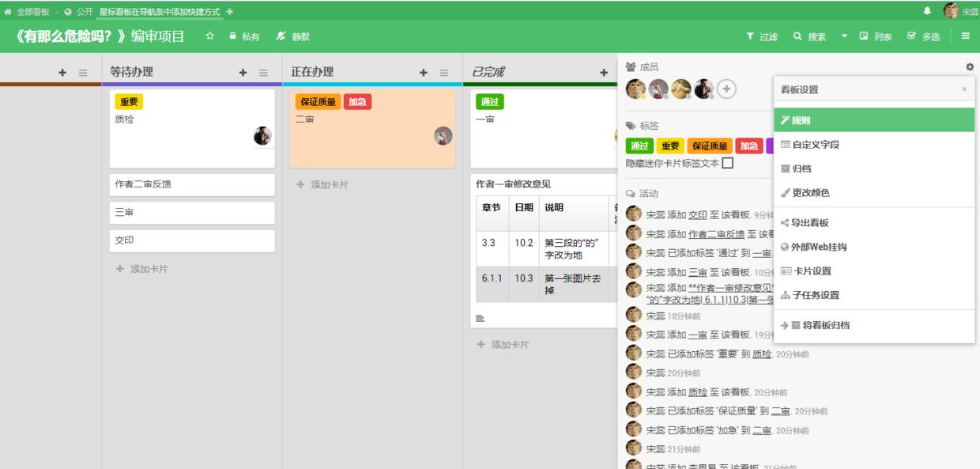The width and height of the screenshot is (980, 469).
Task: Check 隐藏迷你卡片标签文本 checkbox
Action: (x=728, y=163)
